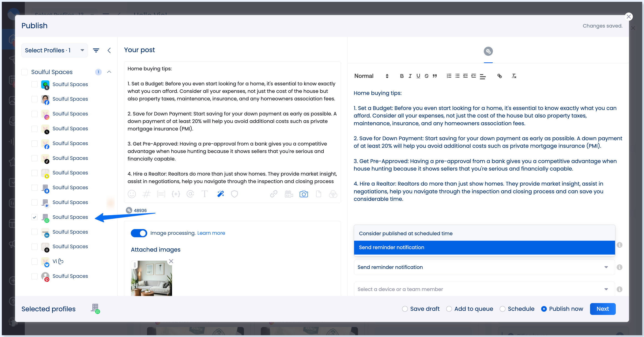This screenshot has height=337, width=644.
Task: Insert a dynamic variable with the {+} icon
Action: [176, 194]
